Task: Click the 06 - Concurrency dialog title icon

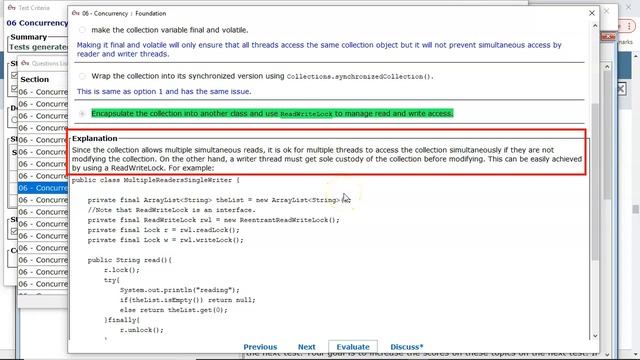Action: click(75, 13)
